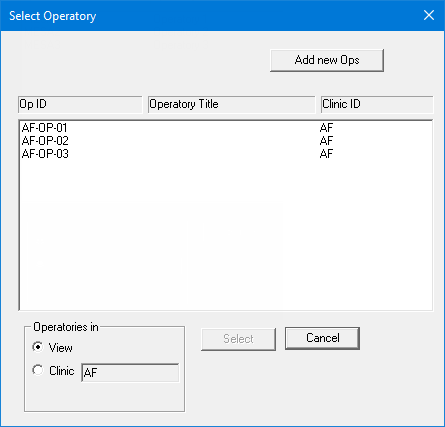Click the Clinic label text
445x427 pixels.
62,371
